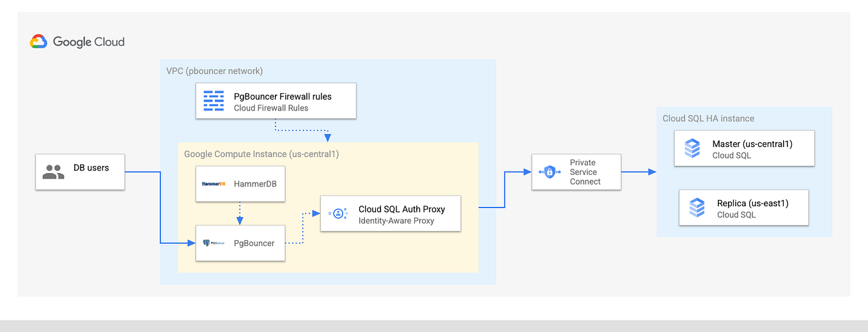The width and height of the screenshot is (868, 332).
Task: Select the PgBouncer logo icon
Action: coord(213,243)
